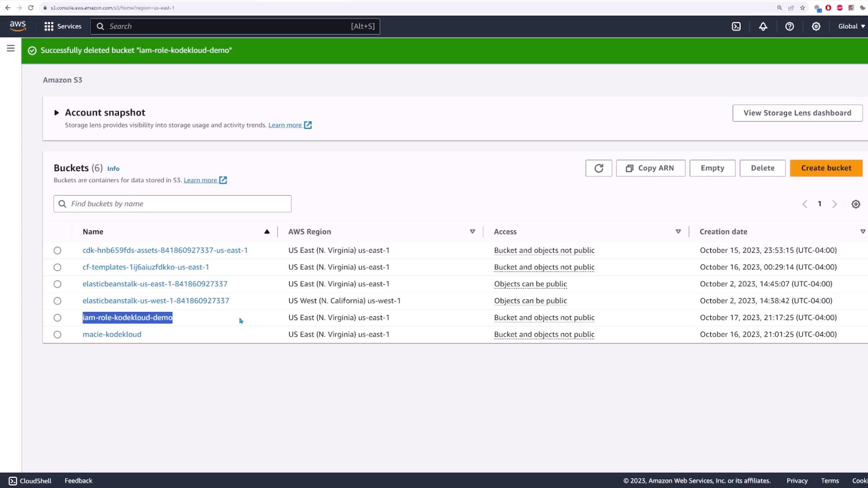This screenshot has width=868, height=488.
Task: Open CloudShell from top navigation icon
Action: [736, 26]
